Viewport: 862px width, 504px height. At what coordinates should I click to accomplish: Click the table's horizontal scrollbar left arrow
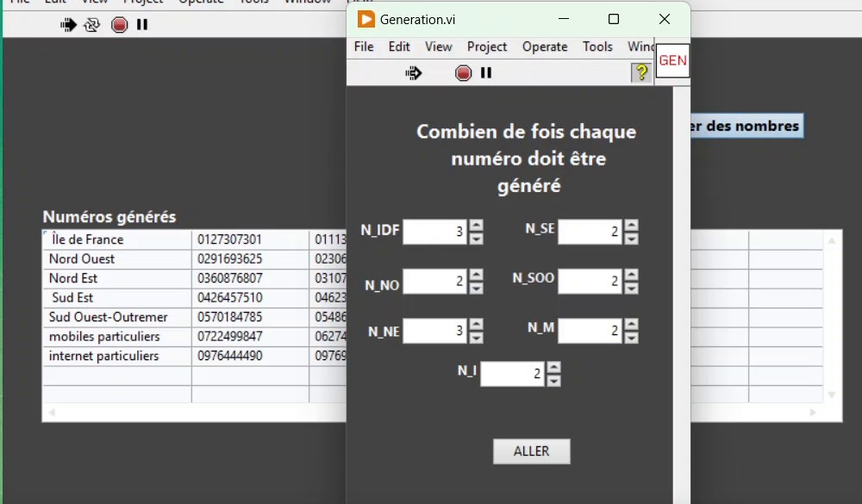(52, 412)
